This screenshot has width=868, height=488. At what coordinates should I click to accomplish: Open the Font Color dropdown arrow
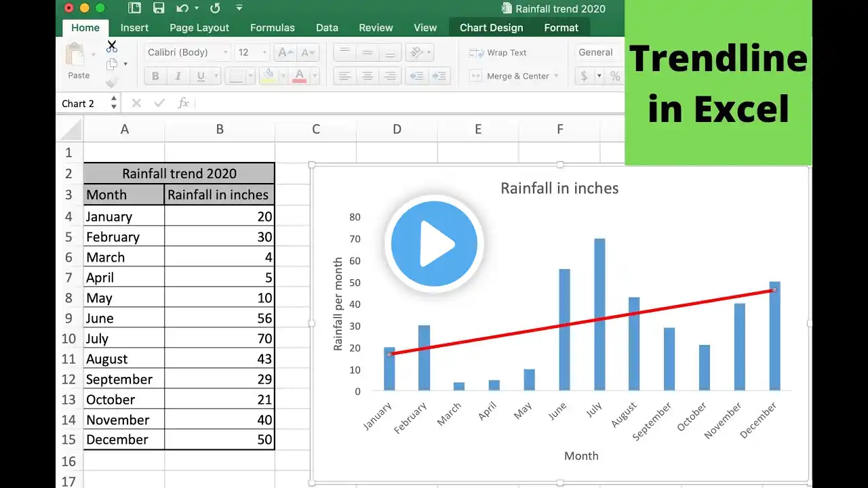pyautogui.click(x=314, y=77)
